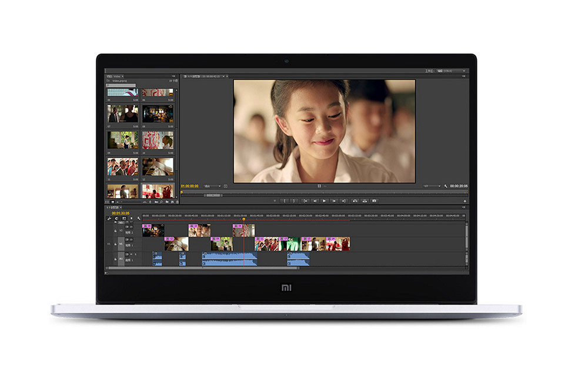Viewport: 588px width, 384px height.
Task: Click the Export Frame camera icon
Action: pyautogui.click(x=374, y=200)
